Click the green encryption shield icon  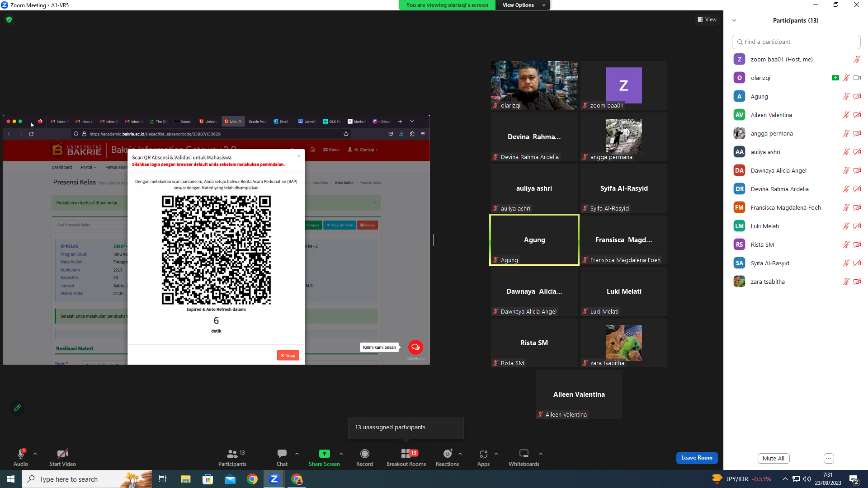tap(9, 19)
